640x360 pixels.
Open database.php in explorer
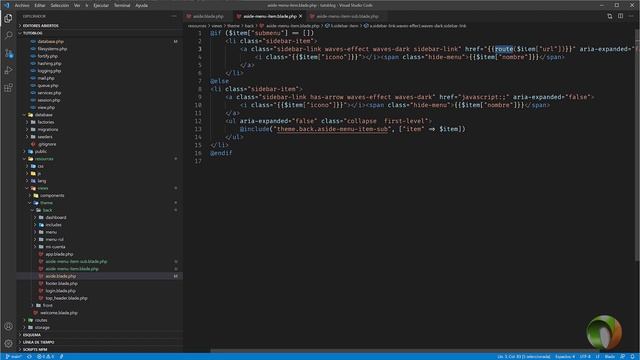[x=51, y=41]
